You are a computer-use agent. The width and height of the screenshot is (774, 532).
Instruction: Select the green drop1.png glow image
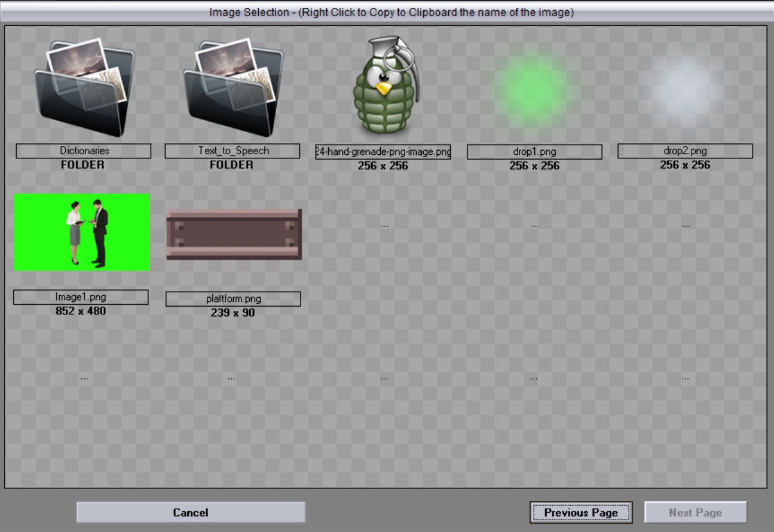[533, 88]
